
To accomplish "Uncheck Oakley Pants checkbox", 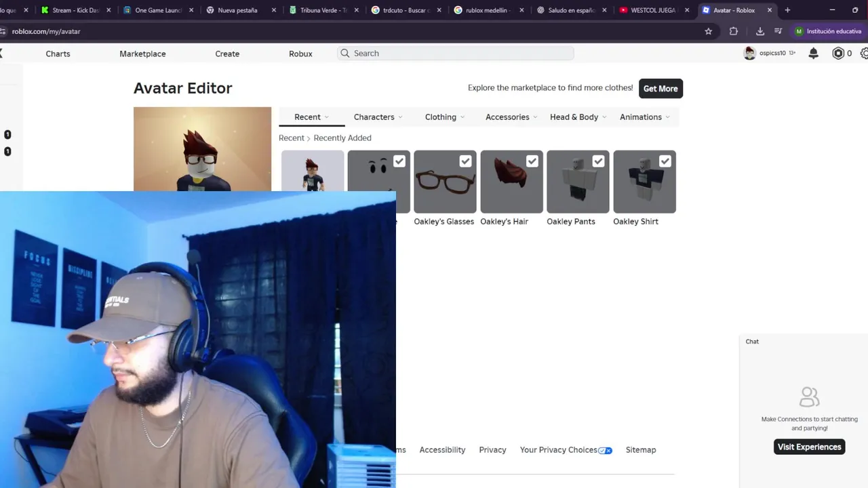I will coord(598,161).
